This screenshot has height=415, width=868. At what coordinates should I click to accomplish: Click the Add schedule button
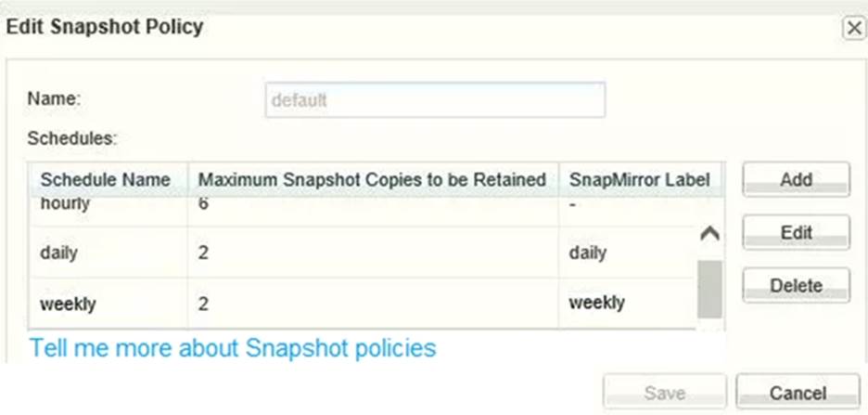coord(796,180)
